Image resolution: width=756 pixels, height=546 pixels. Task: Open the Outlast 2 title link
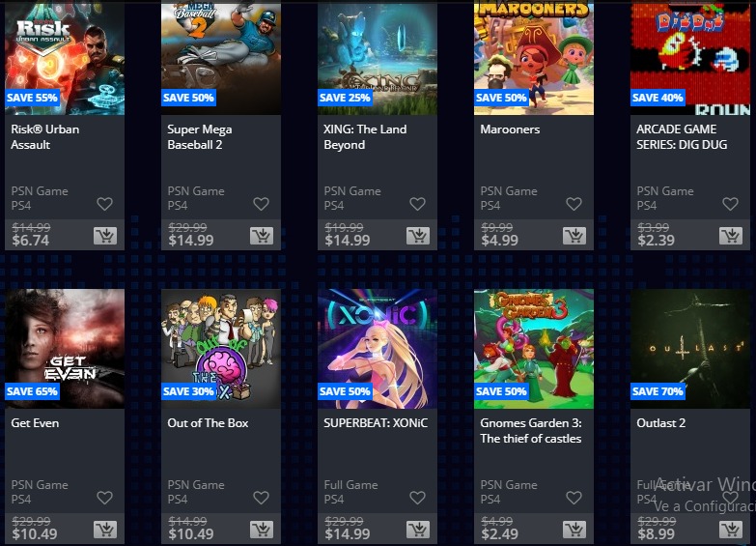[660, 423]
